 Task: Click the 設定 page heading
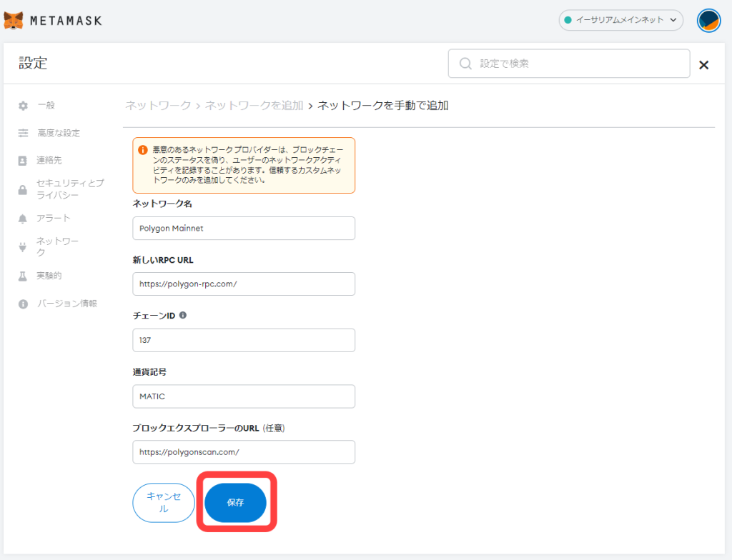(x=33, y=63)
